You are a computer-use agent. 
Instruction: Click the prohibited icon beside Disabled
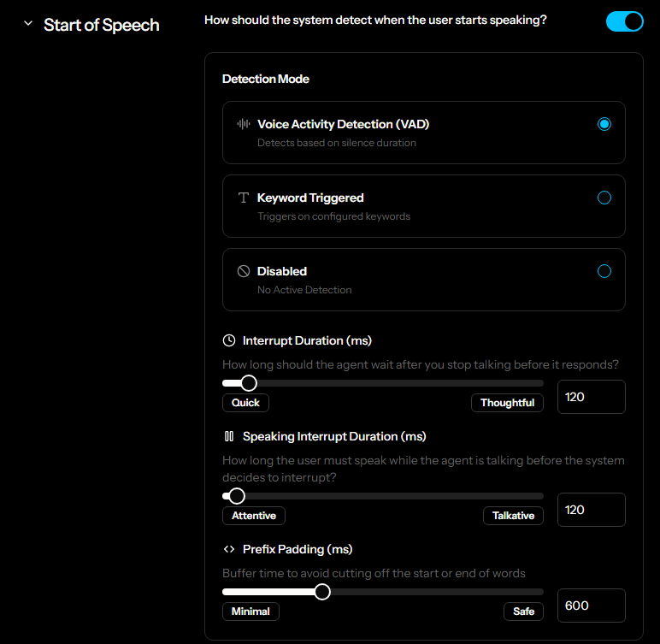[x=244, y=271]
